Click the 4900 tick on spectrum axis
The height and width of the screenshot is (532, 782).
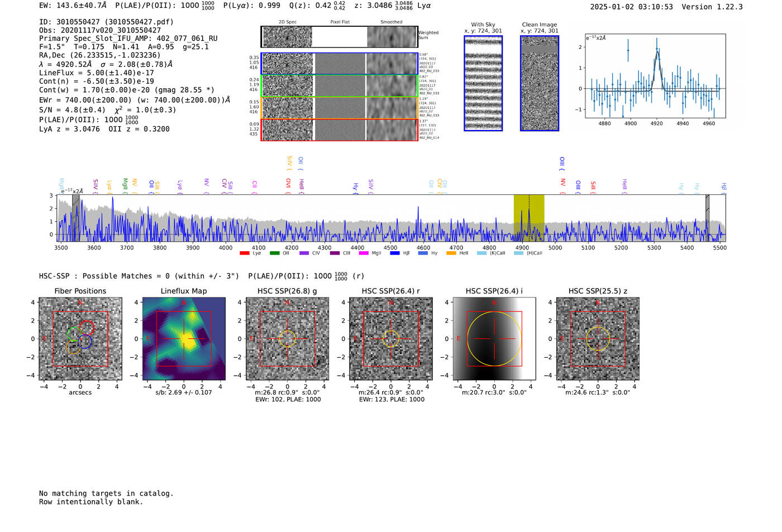click(522, 247)
